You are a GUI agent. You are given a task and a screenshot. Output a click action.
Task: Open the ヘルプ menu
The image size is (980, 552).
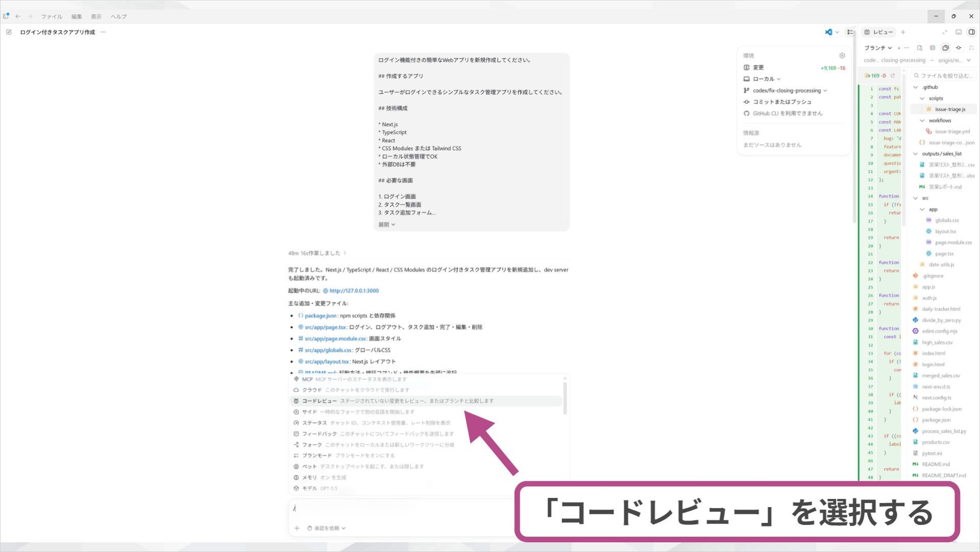(x=118, y=16)
